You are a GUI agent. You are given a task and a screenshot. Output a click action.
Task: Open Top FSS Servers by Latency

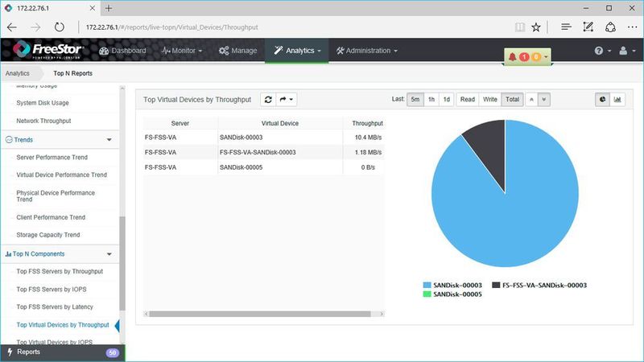point(55,306)
